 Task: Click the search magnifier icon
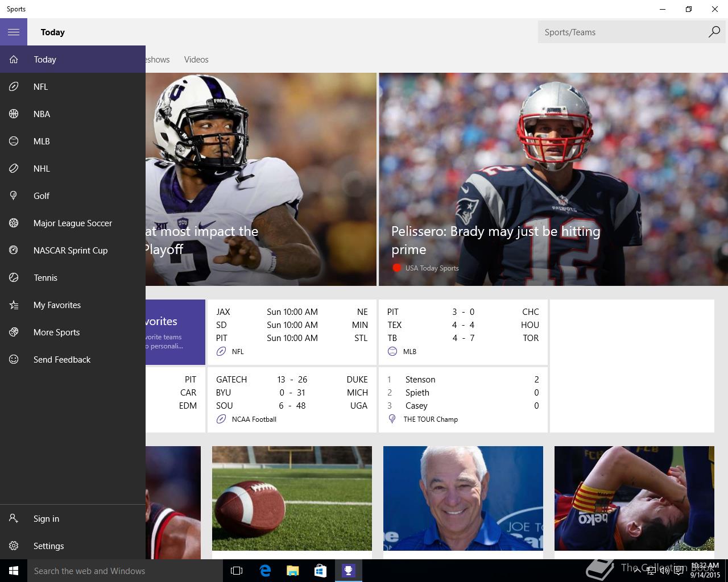tap(714, 32)
